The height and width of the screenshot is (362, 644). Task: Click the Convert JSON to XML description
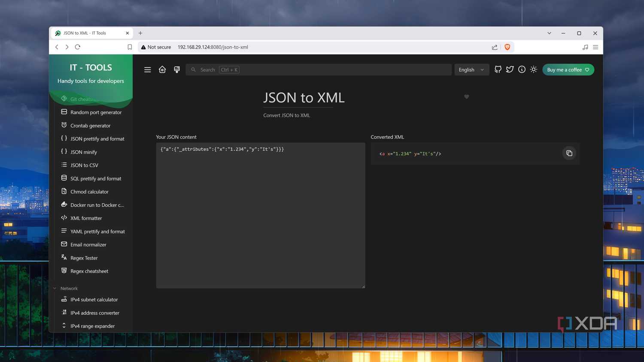[286, 115]
